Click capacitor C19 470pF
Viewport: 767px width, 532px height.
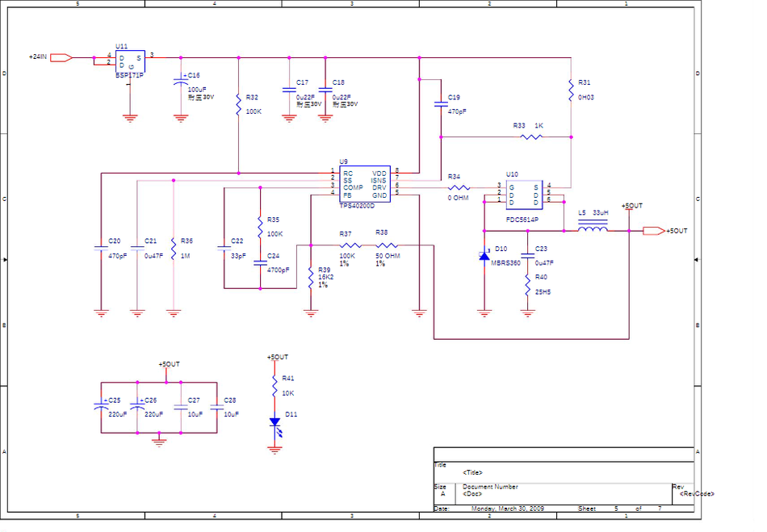[x=441, y=103]
